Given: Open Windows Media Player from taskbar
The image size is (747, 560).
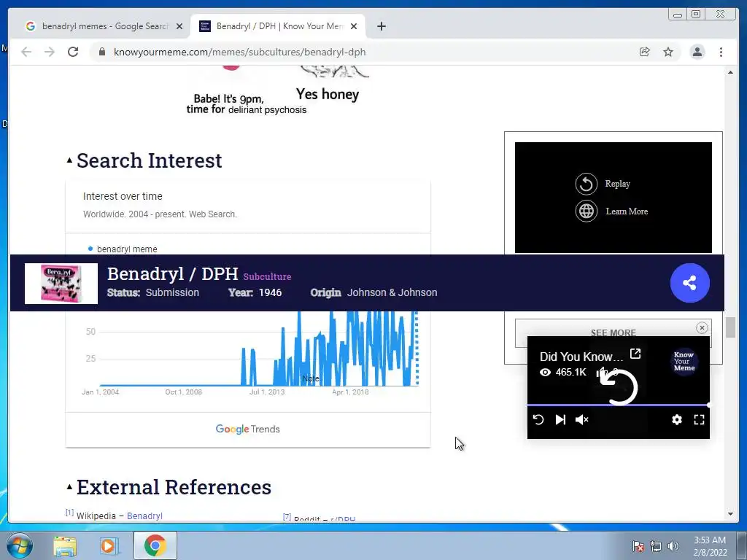Looking at the screenshot, I should tap(108, 545).
